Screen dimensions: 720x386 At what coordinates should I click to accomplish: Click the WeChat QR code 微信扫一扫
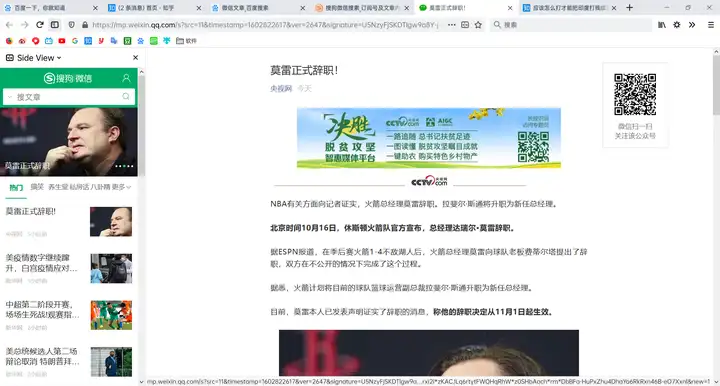(635, 94)
